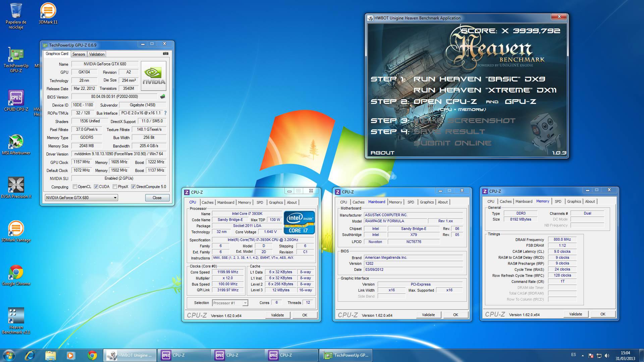Click the Memory Size 8192 MBytes value
Image resolution: width=644 pixels, height=362 pixels.
click(521, 220)
